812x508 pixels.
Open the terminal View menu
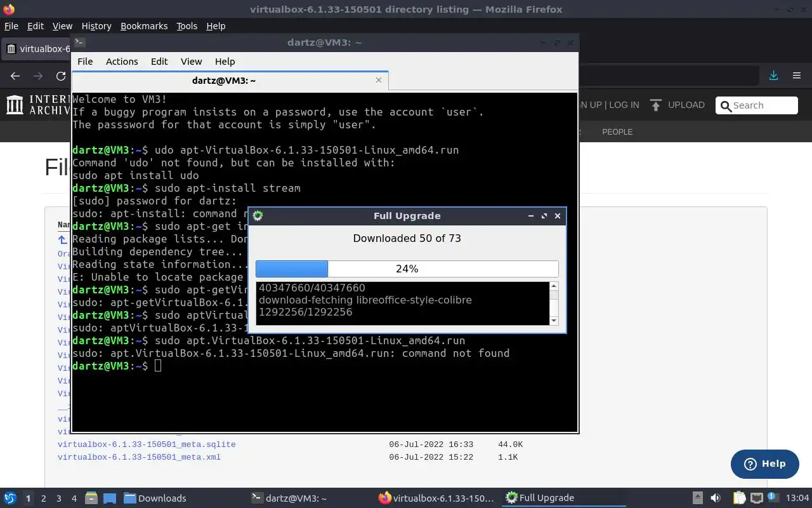191,61
